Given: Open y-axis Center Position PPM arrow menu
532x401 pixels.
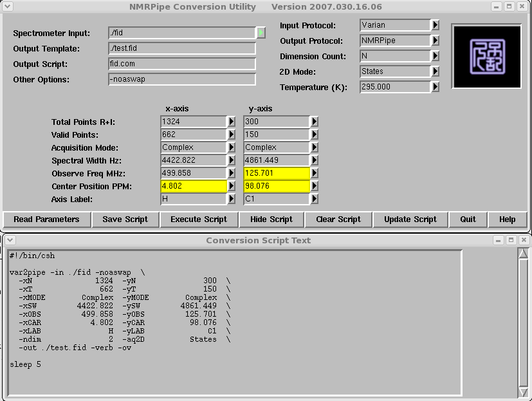Looking at the screenshot, I should coord(314,186).
